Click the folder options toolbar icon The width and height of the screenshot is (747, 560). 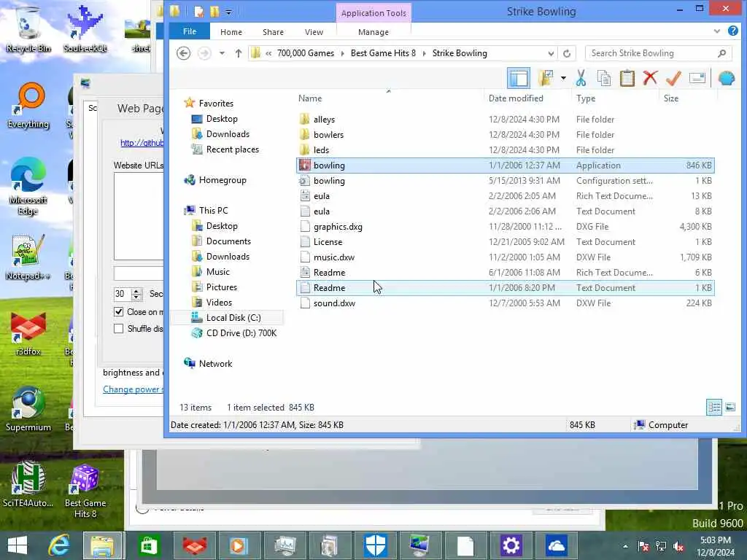coord(546,78)
